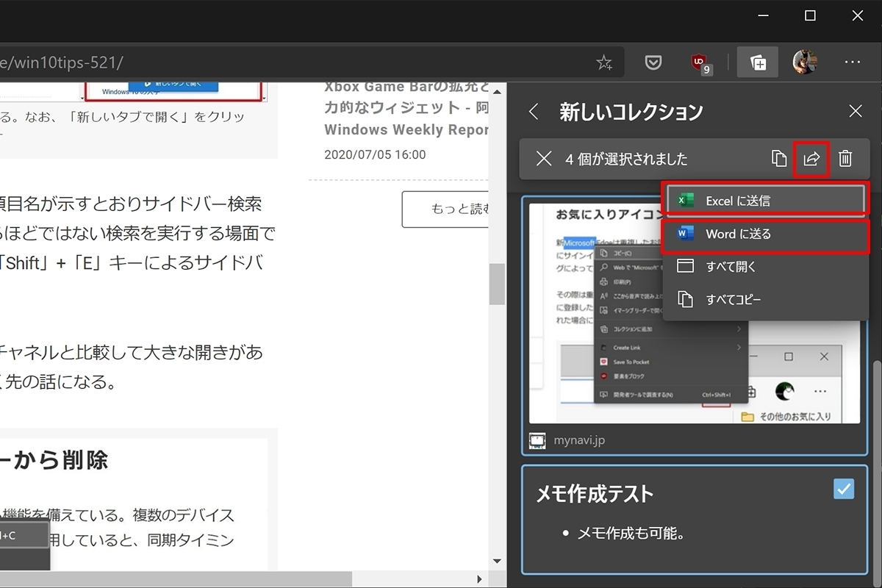
Task: Open the Pocket extension icon
Action: click(x=653, y=62)
